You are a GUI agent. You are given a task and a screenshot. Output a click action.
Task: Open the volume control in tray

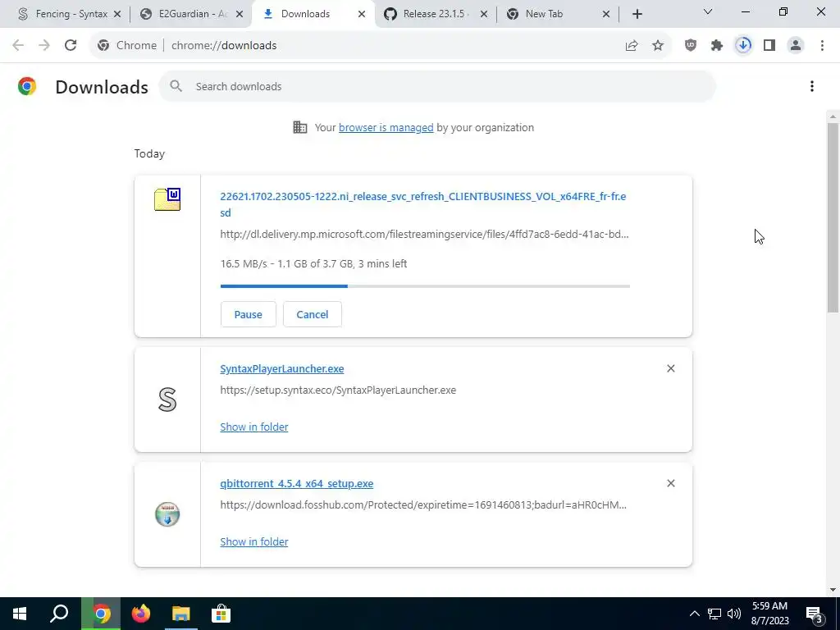click(734, 614)
